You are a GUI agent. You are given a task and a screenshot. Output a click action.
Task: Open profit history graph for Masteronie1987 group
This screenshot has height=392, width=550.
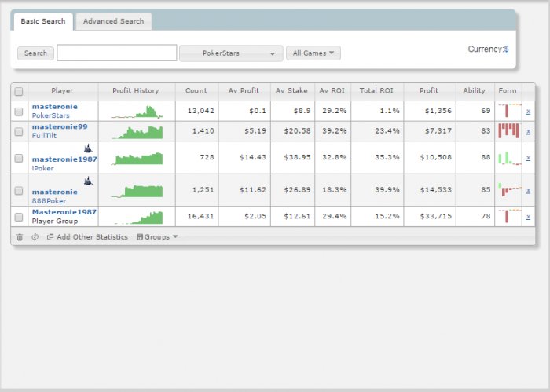137,217
